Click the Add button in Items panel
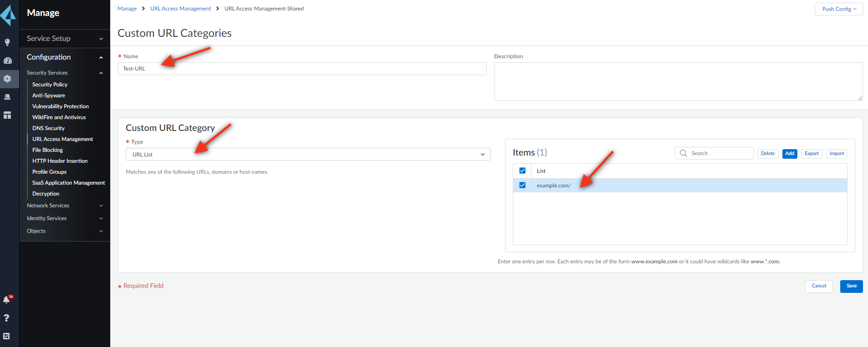The width and height of the screenshot is (868, 347). pyautogui.click(x=789, y=154)
